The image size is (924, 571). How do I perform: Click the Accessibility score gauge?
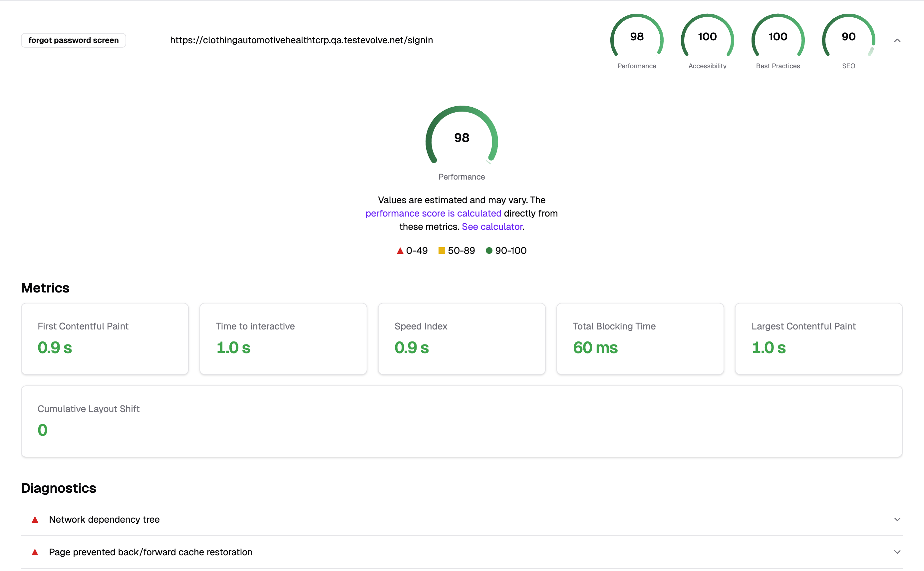[x=707, y=37]
